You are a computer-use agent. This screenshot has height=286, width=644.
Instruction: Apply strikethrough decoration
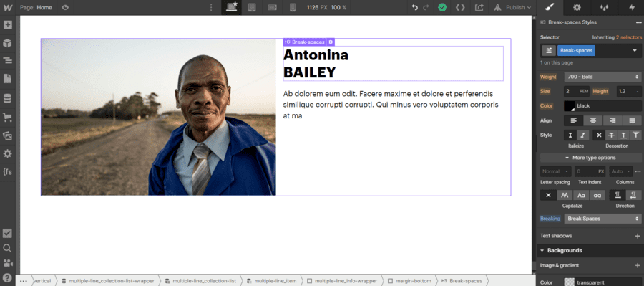(x=611, y=135)
